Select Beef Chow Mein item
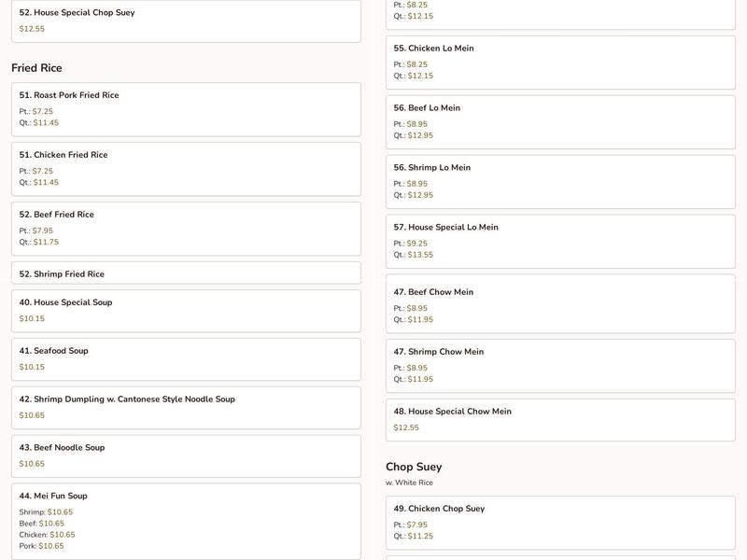Screen dimensions: 747x560 coord(560,305)
